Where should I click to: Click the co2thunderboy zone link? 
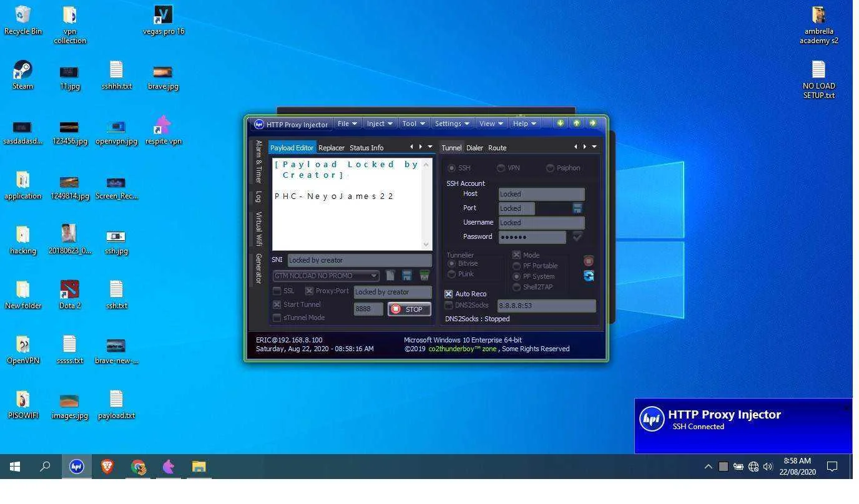click(x=462, y=349)
